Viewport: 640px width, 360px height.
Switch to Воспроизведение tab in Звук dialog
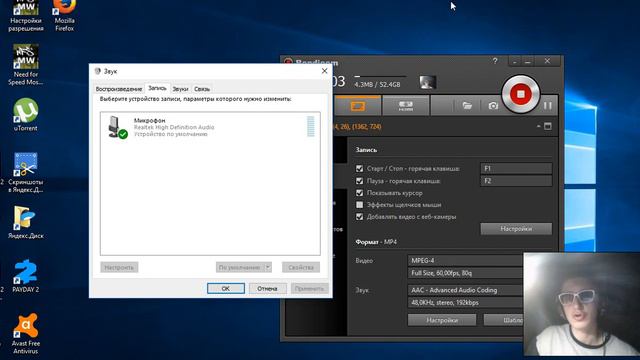point(119,89)
